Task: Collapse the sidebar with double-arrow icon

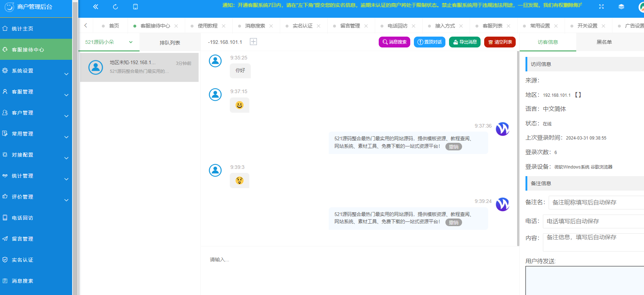Action: pos(96,7)
